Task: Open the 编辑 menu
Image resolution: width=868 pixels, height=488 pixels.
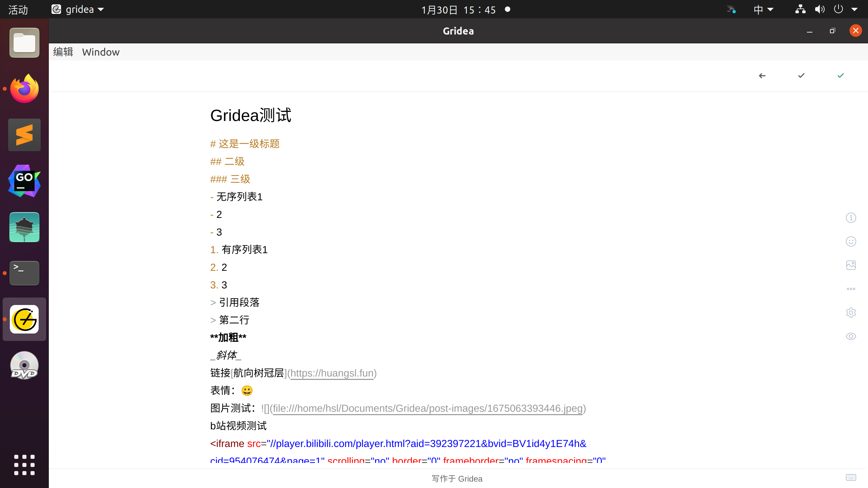Action: pos(63,52)
